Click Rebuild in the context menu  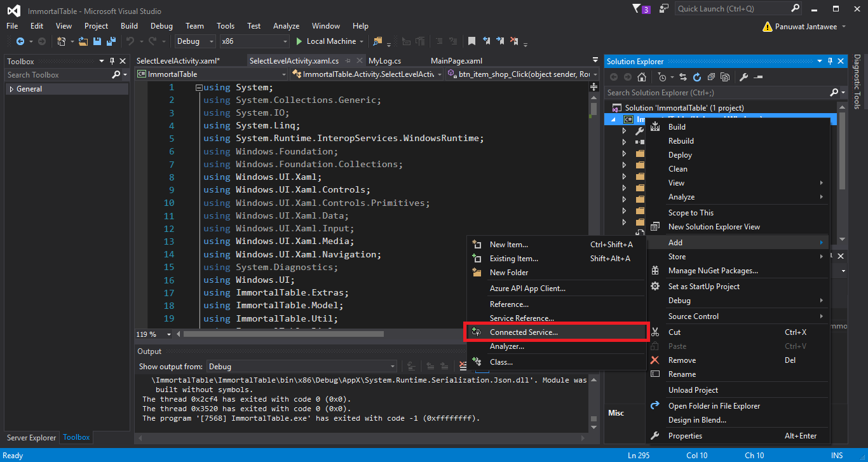click(x=738, y=141)
